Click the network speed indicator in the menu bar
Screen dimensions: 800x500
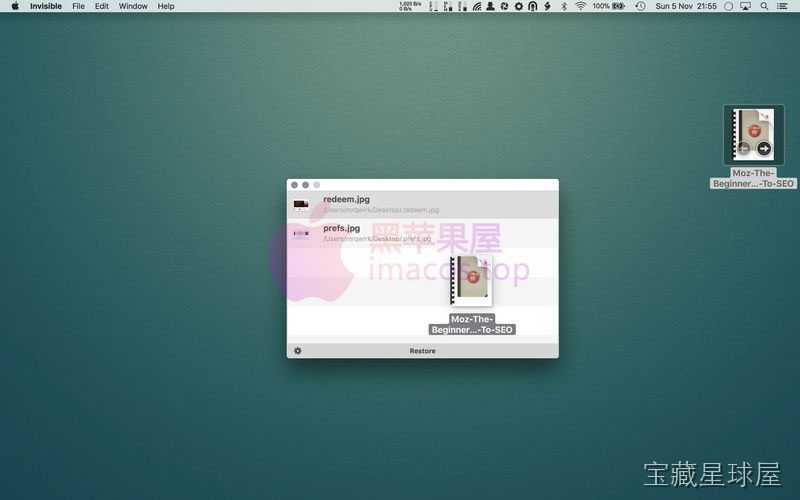(410, 6)
